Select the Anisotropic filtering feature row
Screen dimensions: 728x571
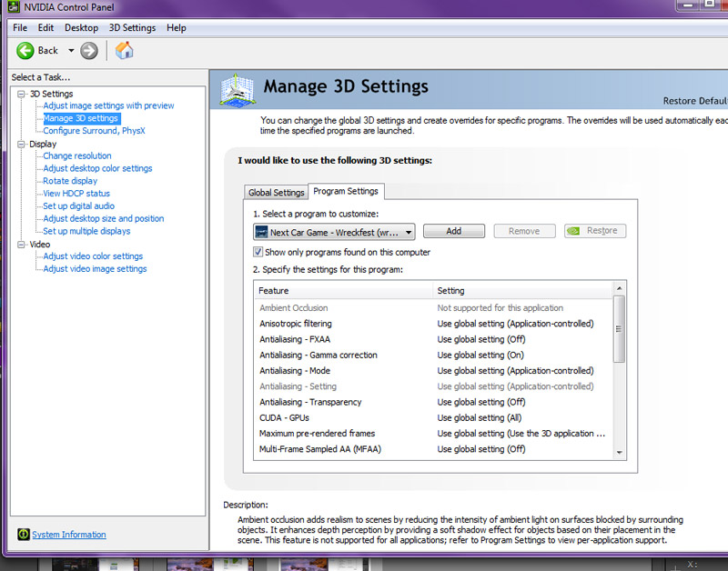pos(433,324)
